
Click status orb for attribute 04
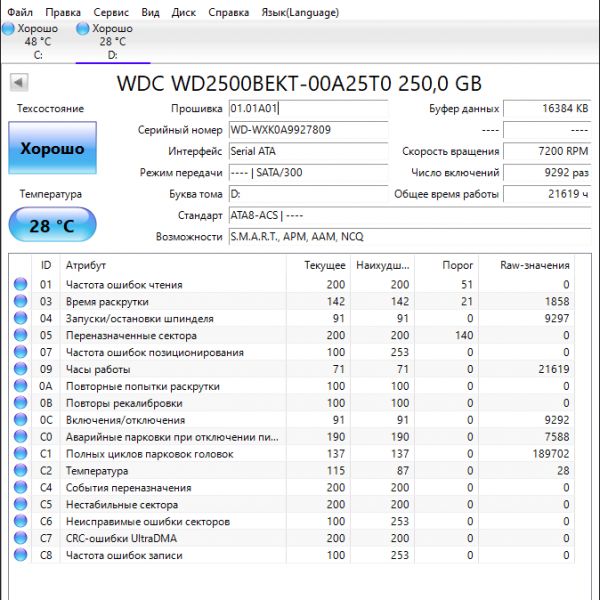pos(20,318)
